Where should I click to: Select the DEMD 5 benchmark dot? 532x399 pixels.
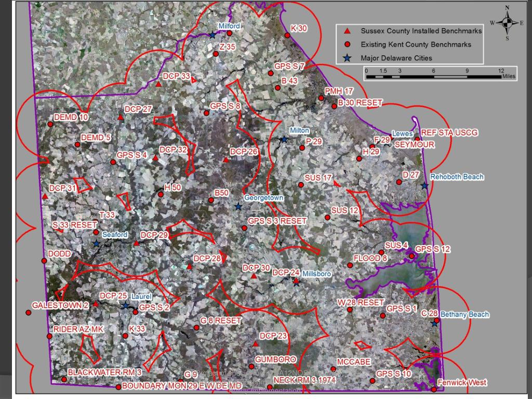[x=77, y=144]
